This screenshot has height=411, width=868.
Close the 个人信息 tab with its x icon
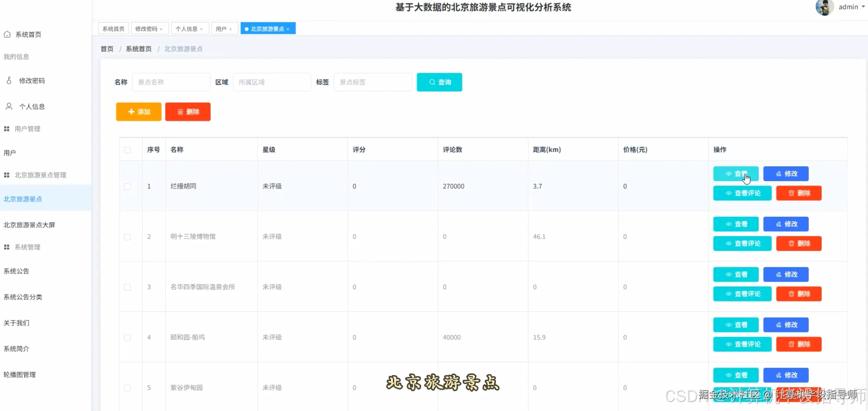(201, 29)
